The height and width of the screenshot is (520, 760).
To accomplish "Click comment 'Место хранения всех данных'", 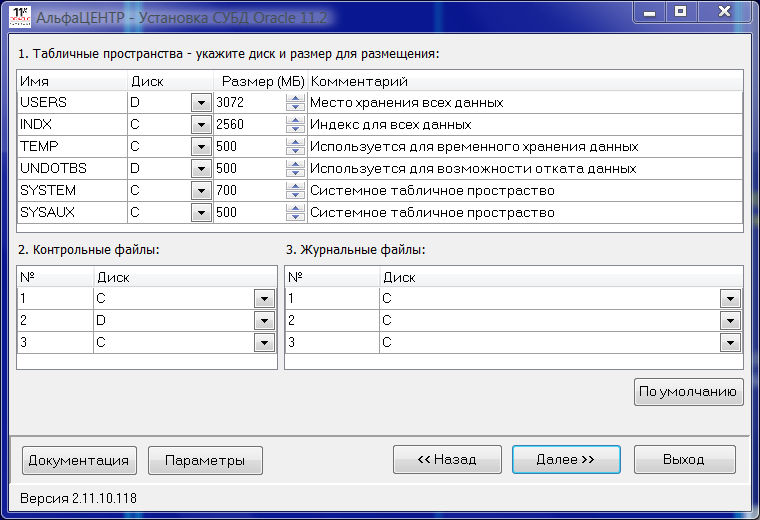I will coord(407,103).
